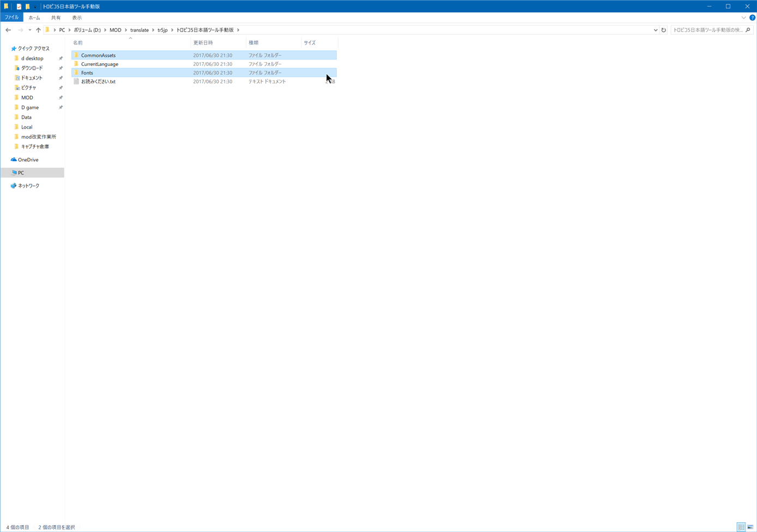757x532 pixels.
Task: Open the MOD folder in sidebar
Action: point(27,98)
